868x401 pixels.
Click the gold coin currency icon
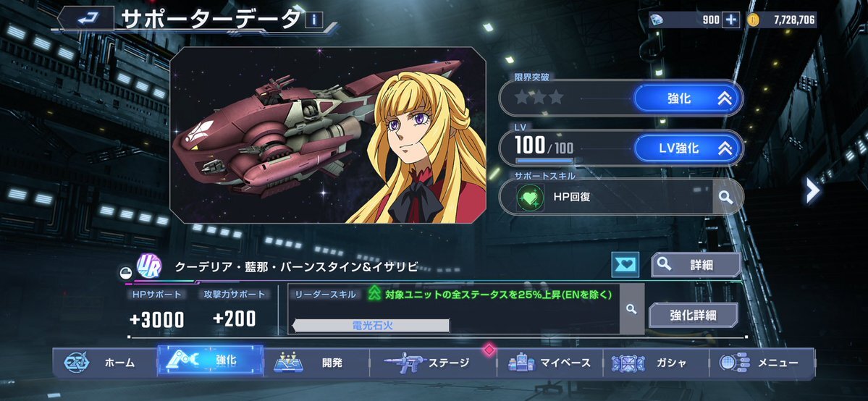(x=753, y=20)
